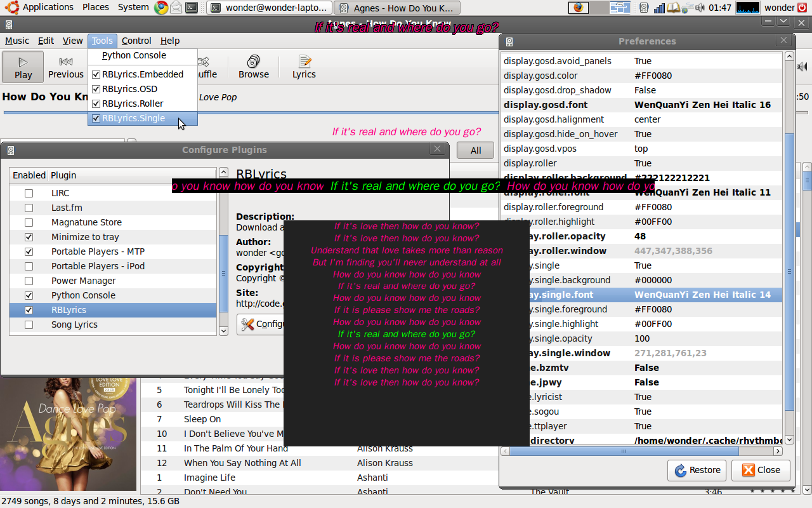Enable the LIRC plugin checkbox
The image size is (812, 508).
(x=29, y=193)
